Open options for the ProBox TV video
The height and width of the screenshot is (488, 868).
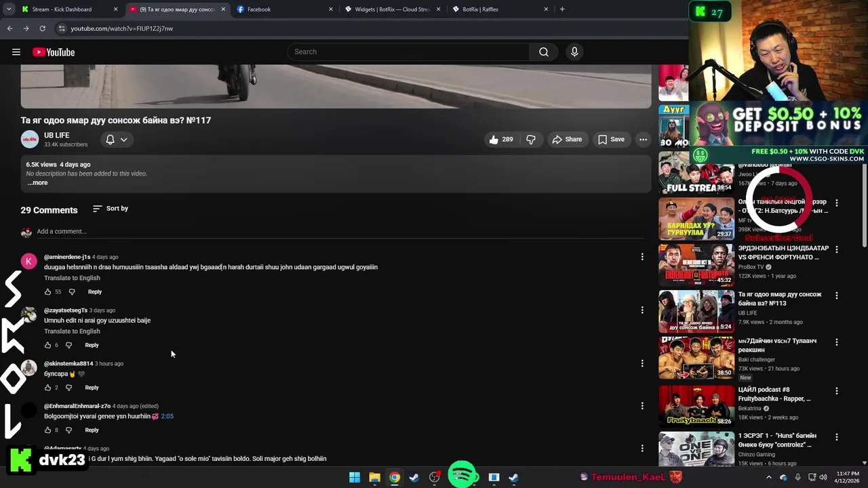coord(836,249)
